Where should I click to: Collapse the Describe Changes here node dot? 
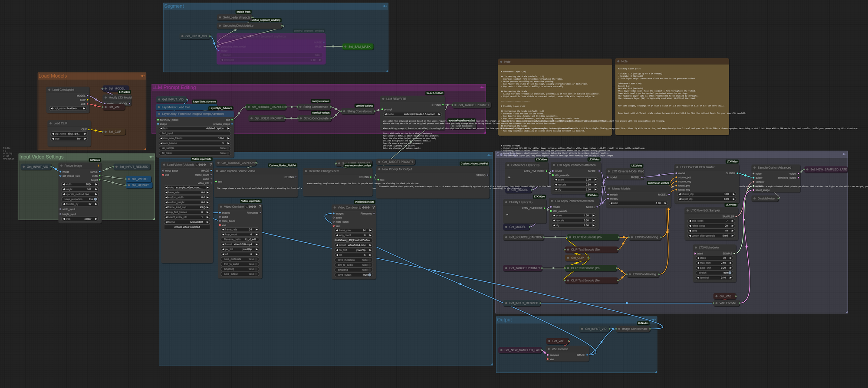tap(306, 171)
